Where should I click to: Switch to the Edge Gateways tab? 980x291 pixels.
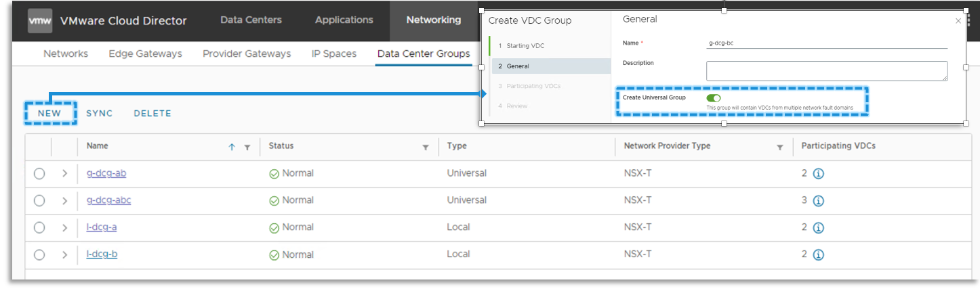click(x=145, y=53)
